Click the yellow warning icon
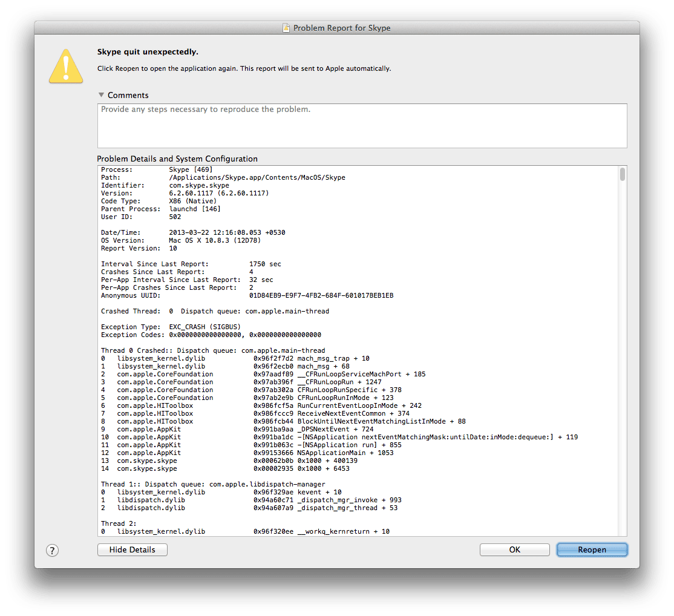This screenshot has height=616, width=674. point(66,66)
